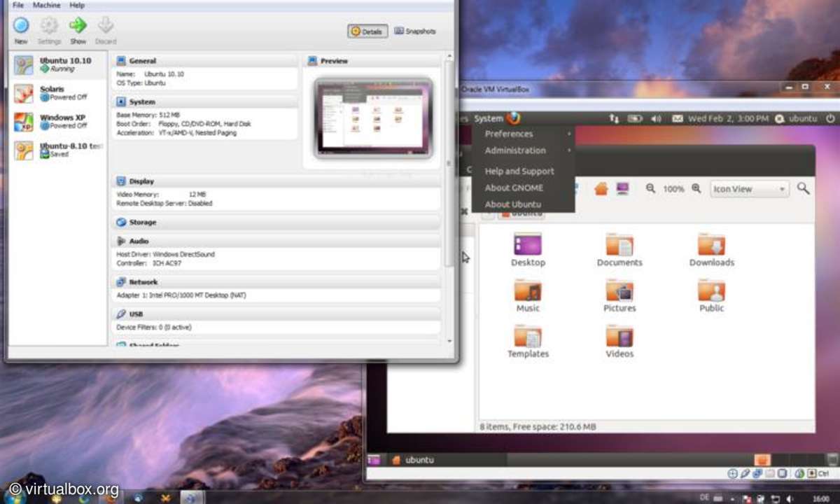The image size is (840, 504).
Task: Open the Templates folder
Action: pyautogui.click(x=528, y=342)
